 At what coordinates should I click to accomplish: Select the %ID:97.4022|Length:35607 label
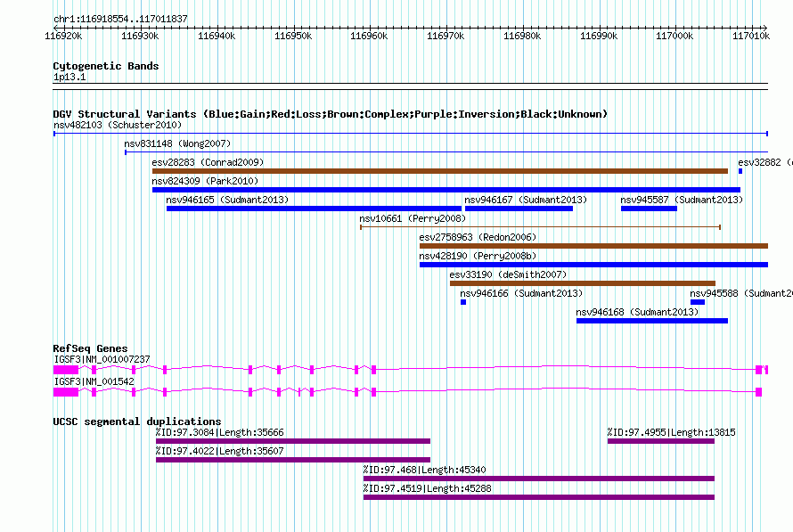point(220,451)
